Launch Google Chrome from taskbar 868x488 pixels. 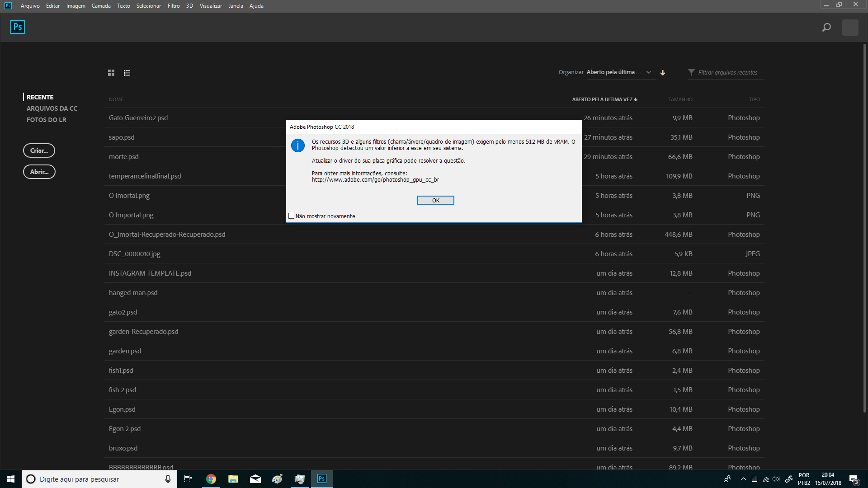pos(211,479)
